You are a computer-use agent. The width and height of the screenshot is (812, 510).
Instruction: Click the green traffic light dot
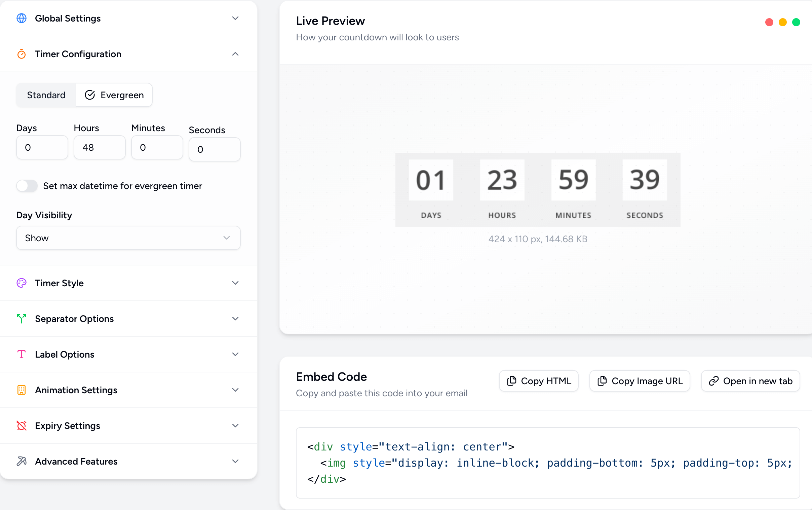(x=796, y=22)
